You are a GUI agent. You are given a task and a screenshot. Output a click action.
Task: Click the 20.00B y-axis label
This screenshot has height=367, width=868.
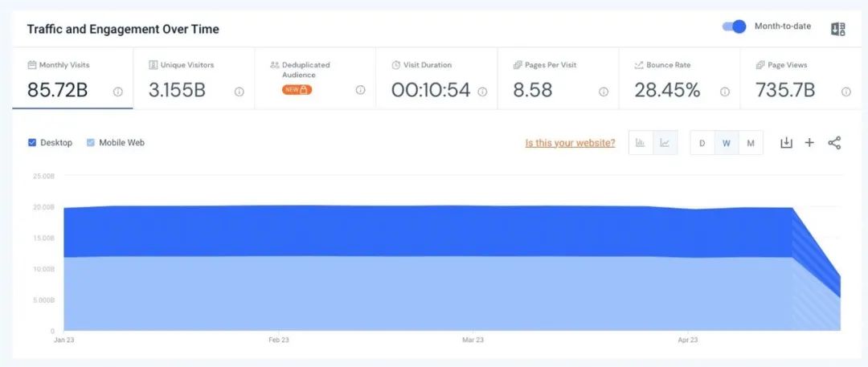(43, 207)
